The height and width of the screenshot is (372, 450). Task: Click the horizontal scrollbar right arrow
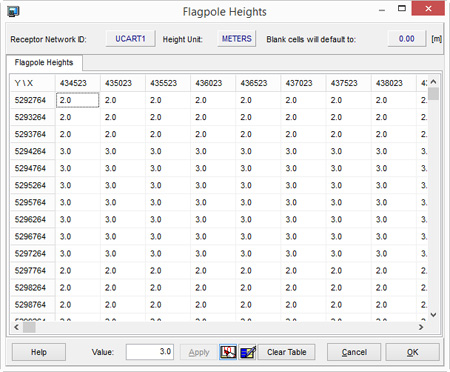(x=421, y=327)
